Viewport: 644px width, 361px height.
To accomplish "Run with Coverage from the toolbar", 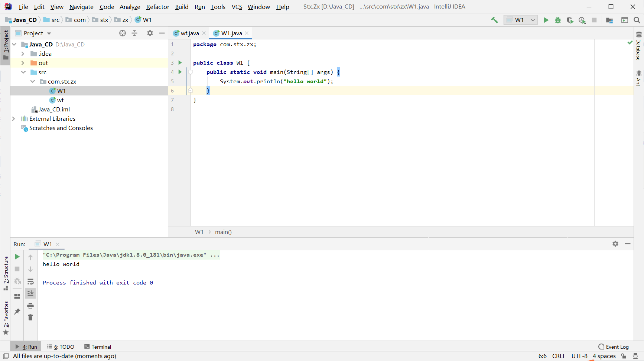I will tap(570, 20).
